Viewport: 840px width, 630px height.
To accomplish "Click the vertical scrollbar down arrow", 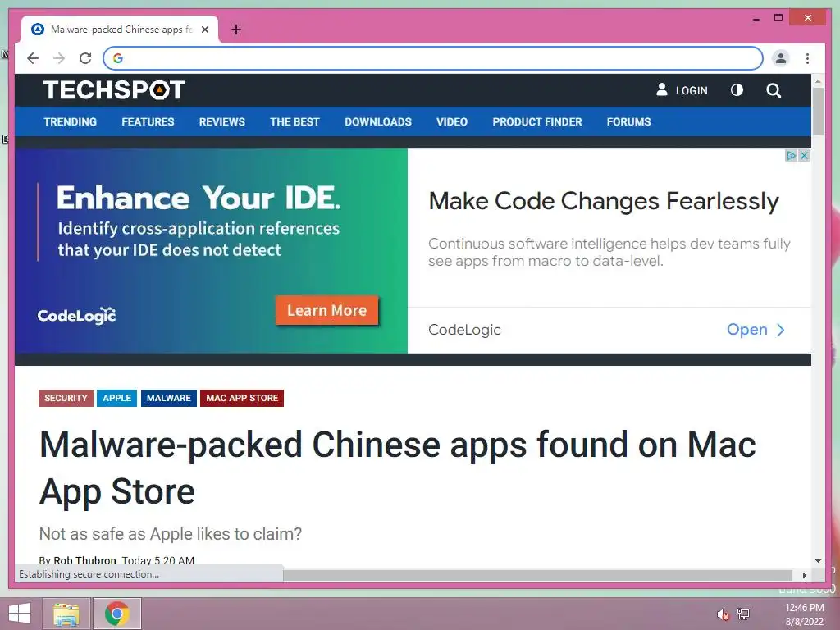I will pyautogui.click(x=818, y=561).
